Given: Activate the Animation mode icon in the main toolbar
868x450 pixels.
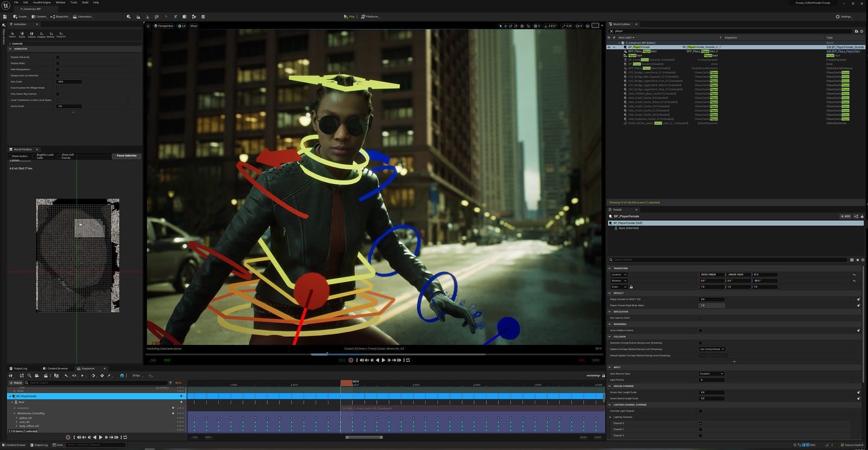Looking at the screenshot, I should click(x=175, y=17).
